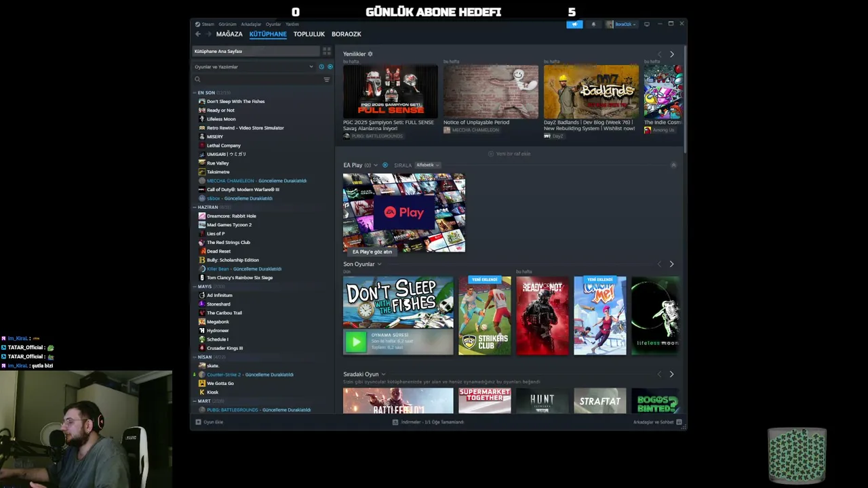This screenshot has width=868, height=488.
Task: Click the Steam announcements megaphone icon
Action: [574, 24]
